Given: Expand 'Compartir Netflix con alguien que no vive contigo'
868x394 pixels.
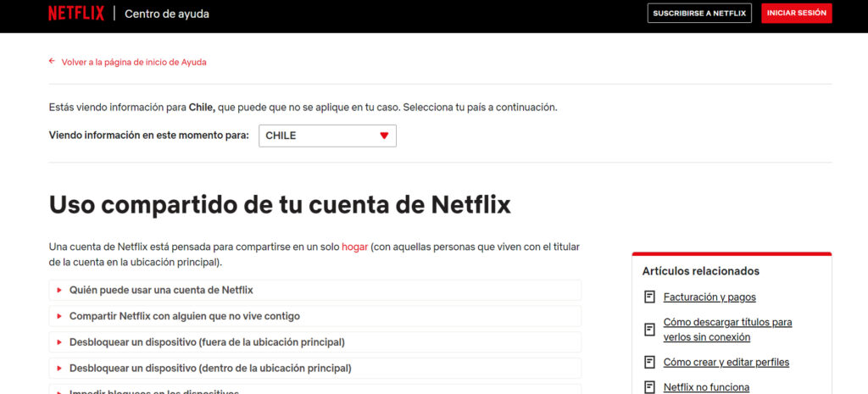Looking at the screenshot, I should [184, 316].
